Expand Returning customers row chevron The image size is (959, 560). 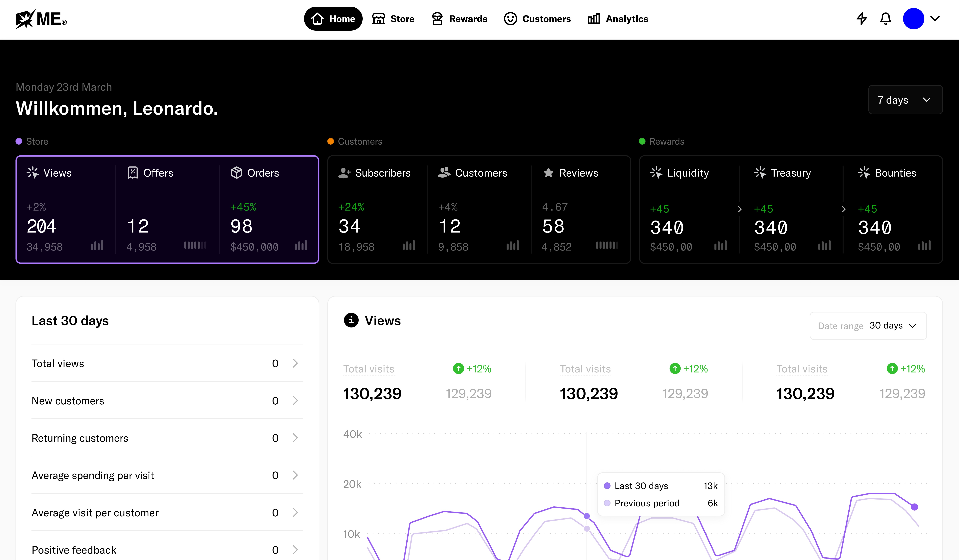click(295, 438)
